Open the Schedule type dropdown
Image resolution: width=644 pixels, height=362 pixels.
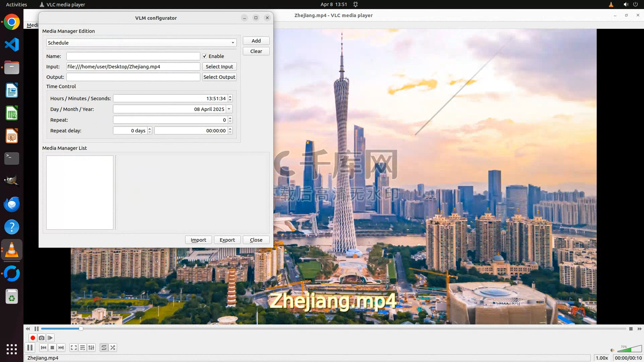tap(141, 43)
